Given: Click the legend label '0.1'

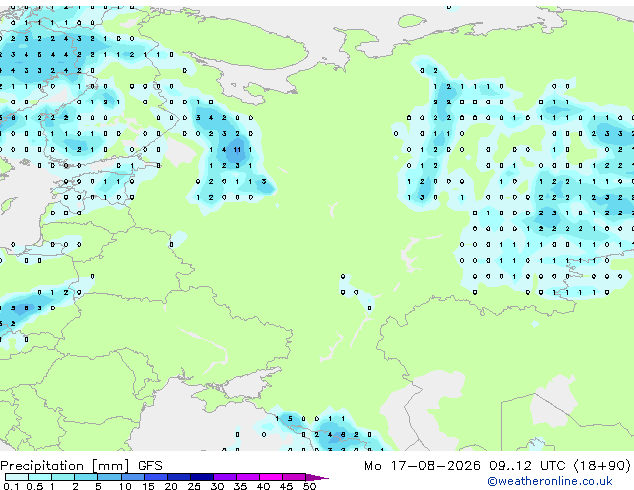Looking at the screenshot, I should (x=10, y=486).
